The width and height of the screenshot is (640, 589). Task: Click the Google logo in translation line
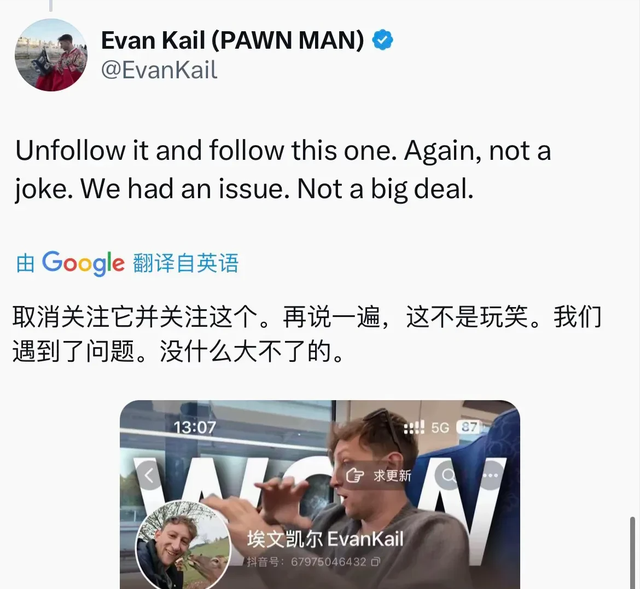point(83,263)
